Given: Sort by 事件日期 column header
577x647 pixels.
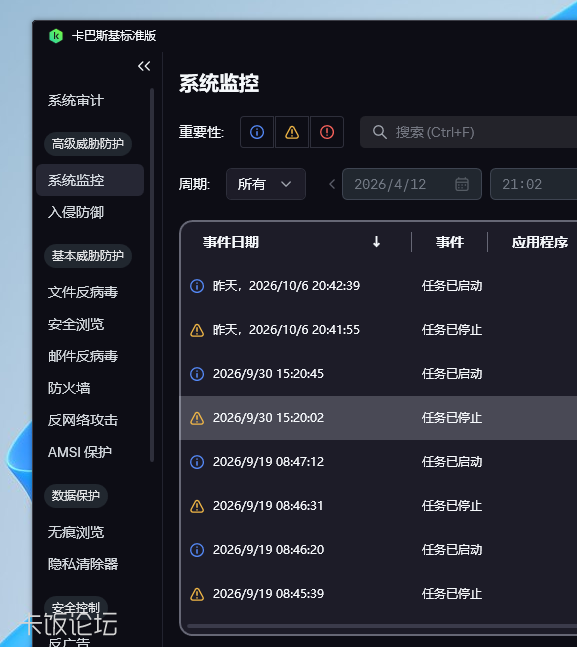Looking at the screenshot, I should (231, 242).
